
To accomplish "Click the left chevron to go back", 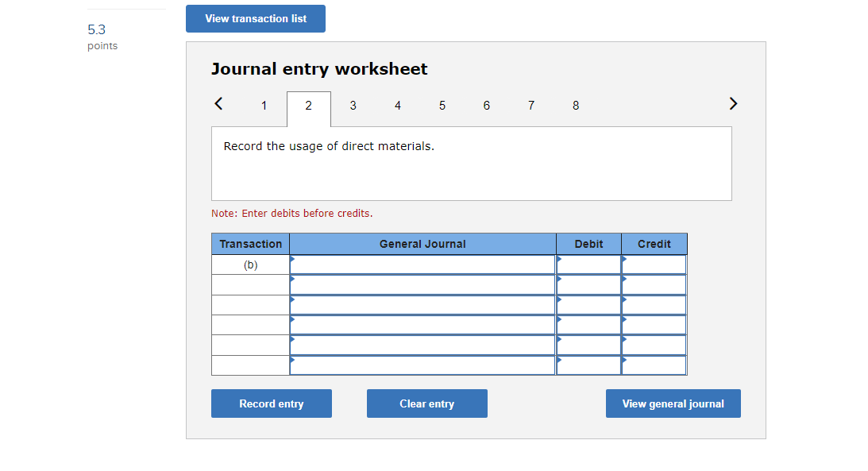I will pos(218,103).
